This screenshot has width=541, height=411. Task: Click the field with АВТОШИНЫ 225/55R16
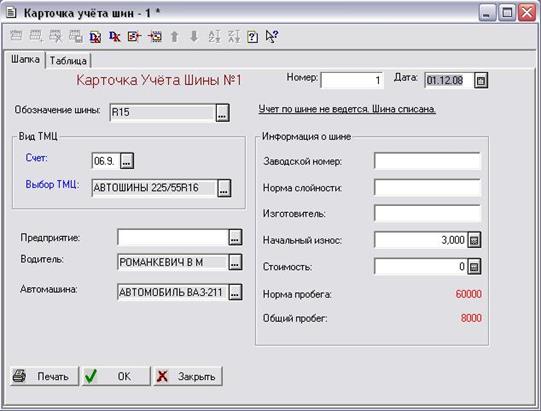155,188
